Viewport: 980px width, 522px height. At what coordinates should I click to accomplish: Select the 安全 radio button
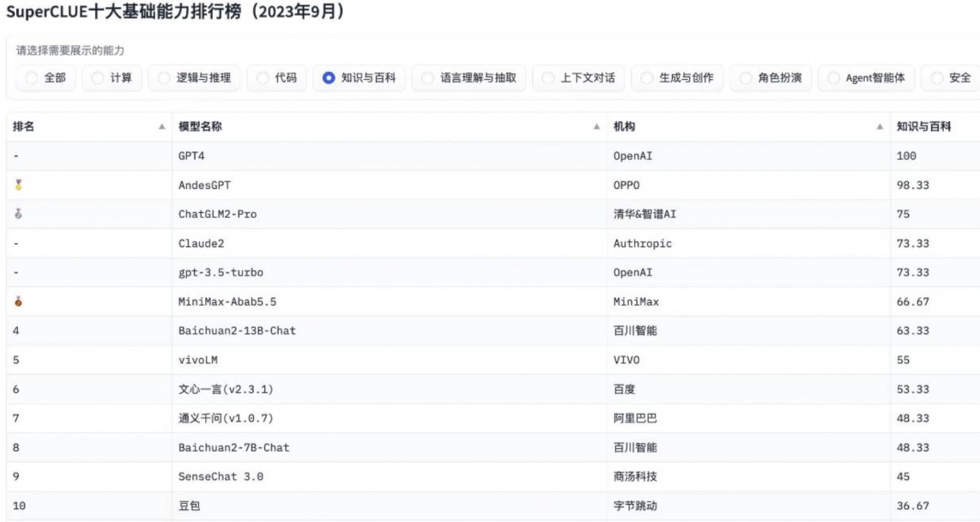936,78
